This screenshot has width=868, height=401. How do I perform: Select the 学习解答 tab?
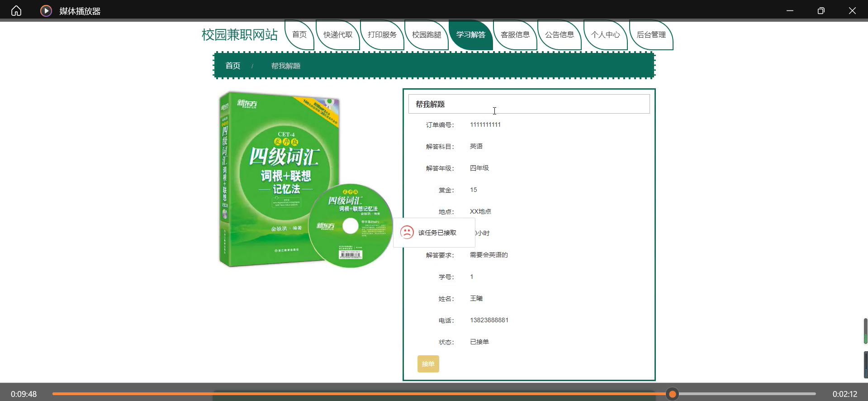coord(471,35)
